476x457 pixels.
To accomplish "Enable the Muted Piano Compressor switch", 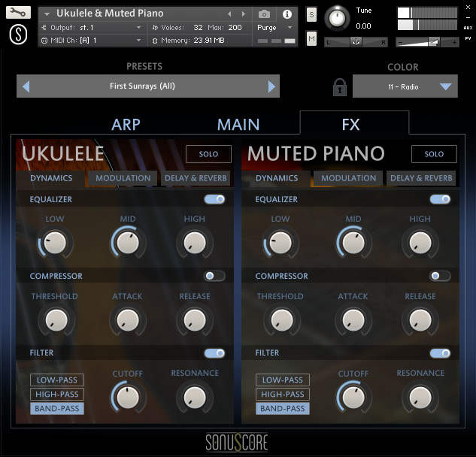I will coord(440,276).
